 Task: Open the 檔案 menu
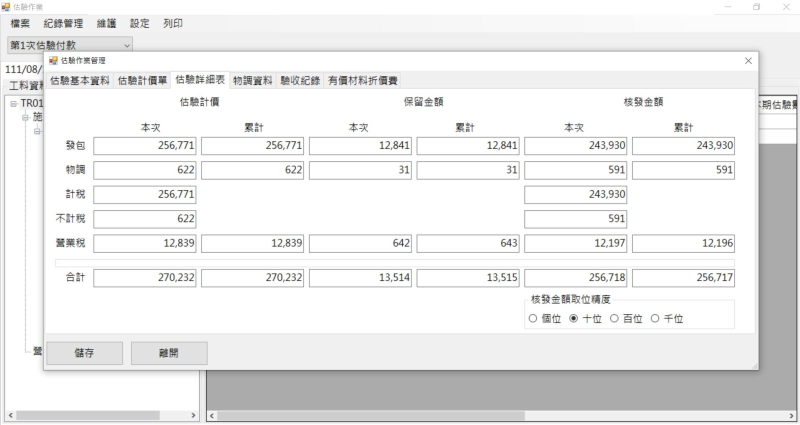(x=20, y=23)
